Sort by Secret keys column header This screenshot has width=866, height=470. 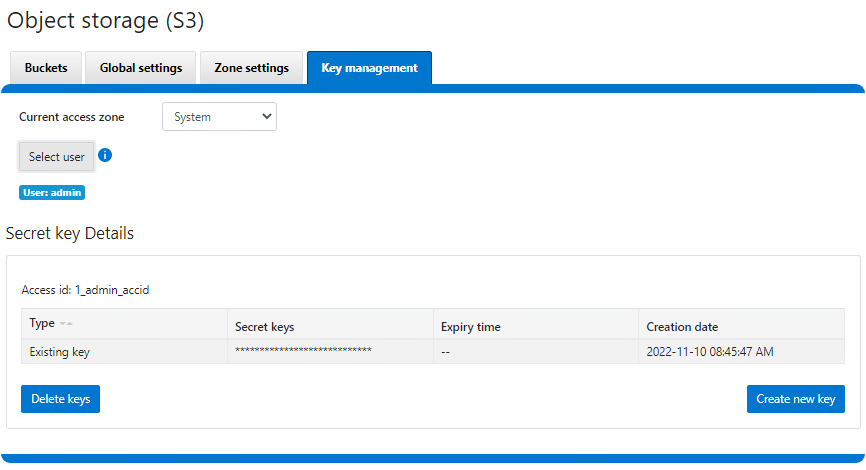tap(264, 327)
